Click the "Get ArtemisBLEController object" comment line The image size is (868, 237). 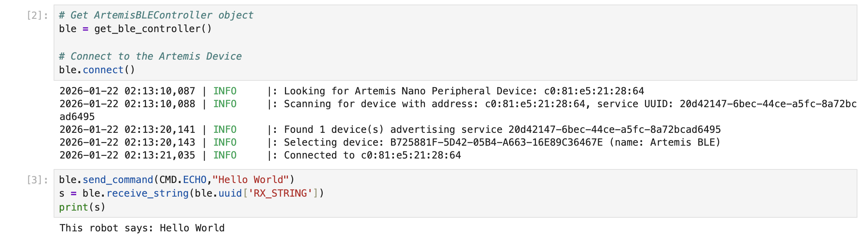(156, 15)
